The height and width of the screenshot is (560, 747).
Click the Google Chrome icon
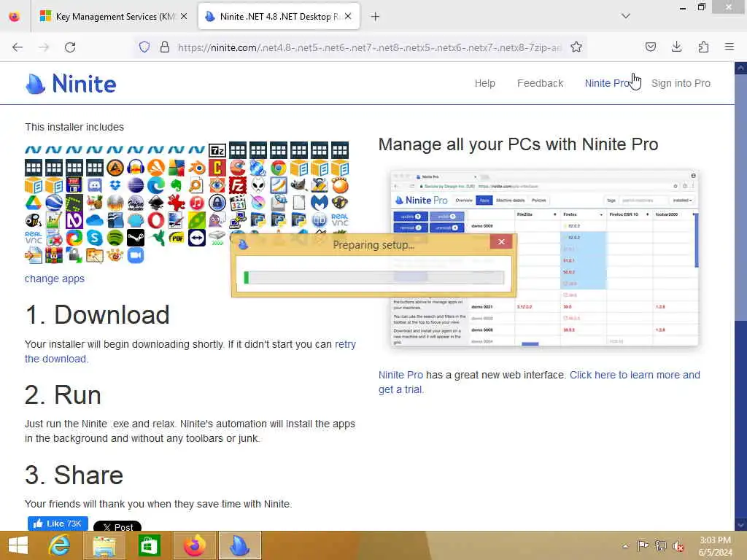tap(279, 168)
